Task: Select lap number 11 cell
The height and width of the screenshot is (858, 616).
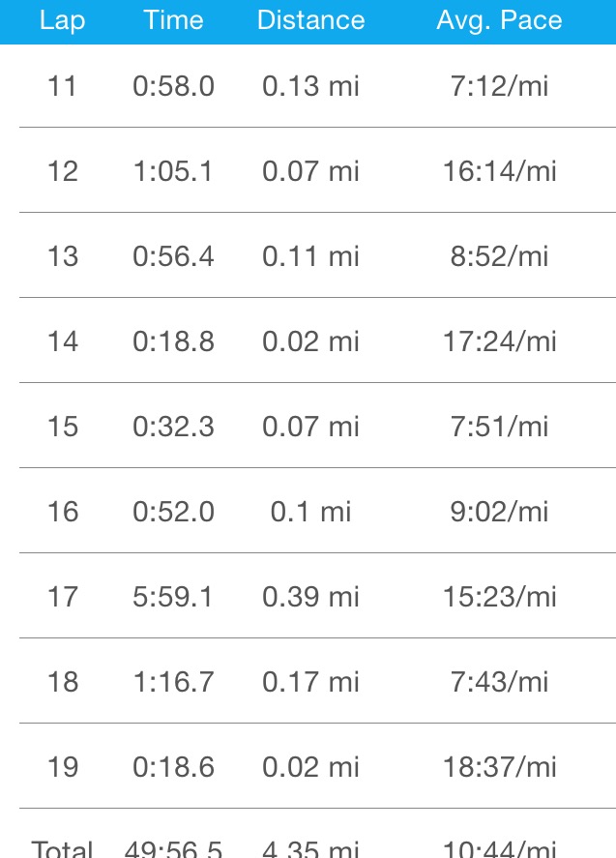Action: [62, 86]
